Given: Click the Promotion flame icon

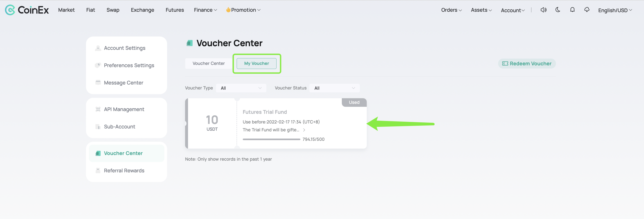Looking at the screenshot, I should pyautogui.click(x=228, y=10).
